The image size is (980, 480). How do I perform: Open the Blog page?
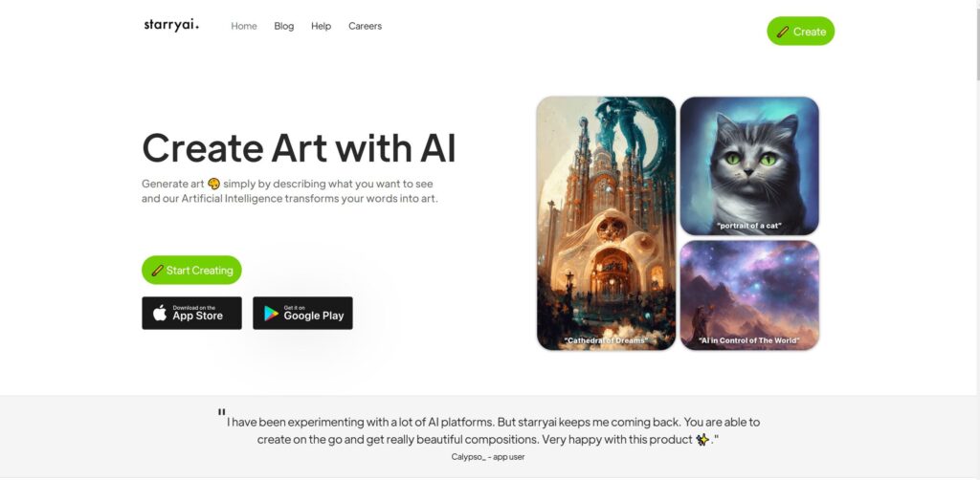pyautogui.click(x=283, y=26)
